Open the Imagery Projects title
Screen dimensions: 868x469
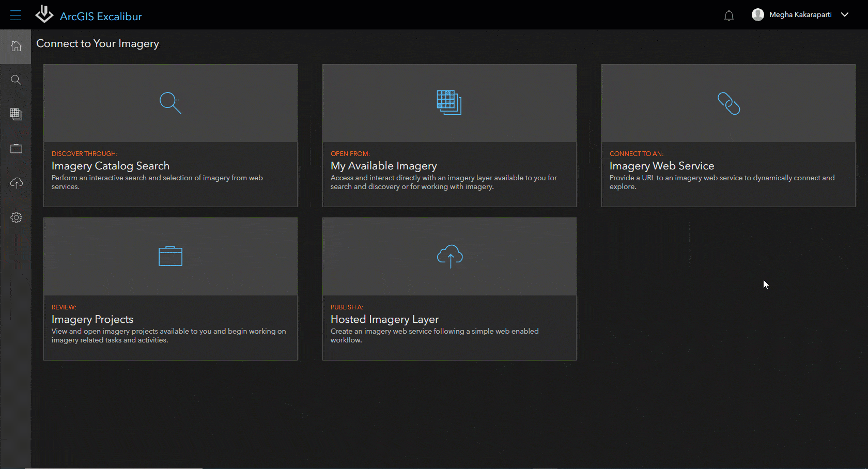pyautogui.click(x=92, y=319)
